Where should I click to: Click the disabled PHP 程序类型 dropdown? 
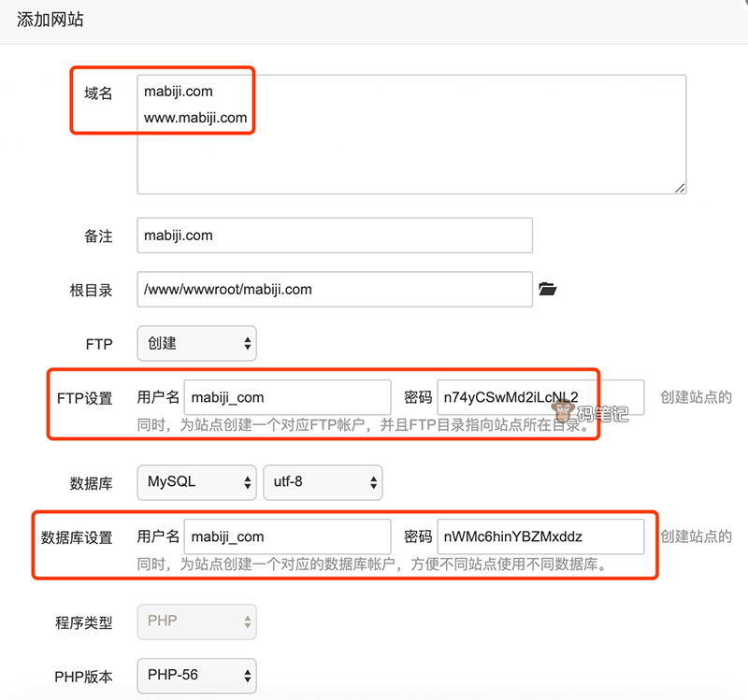pos(196,621)
